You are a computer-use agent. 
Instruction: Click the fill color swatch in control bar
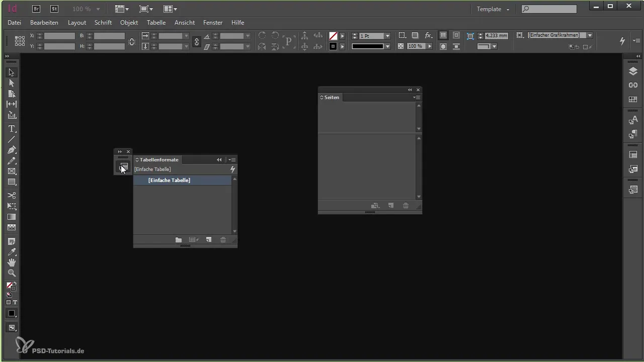333,36
